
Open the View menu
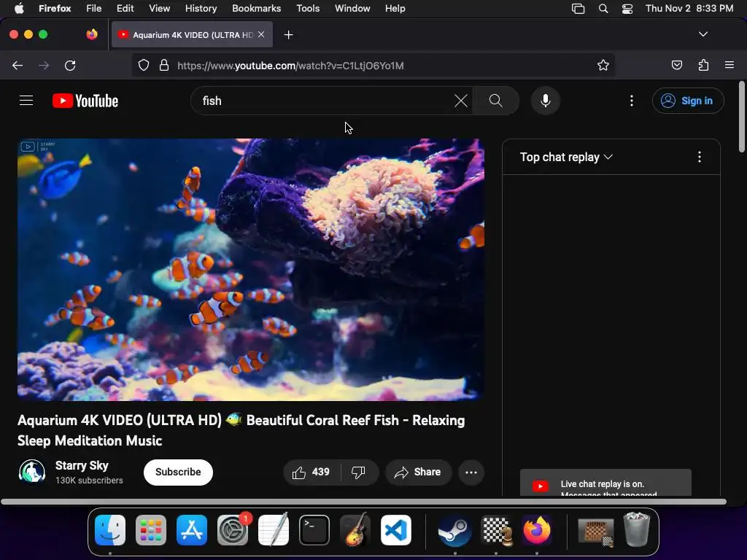click(x=159, y=8)
